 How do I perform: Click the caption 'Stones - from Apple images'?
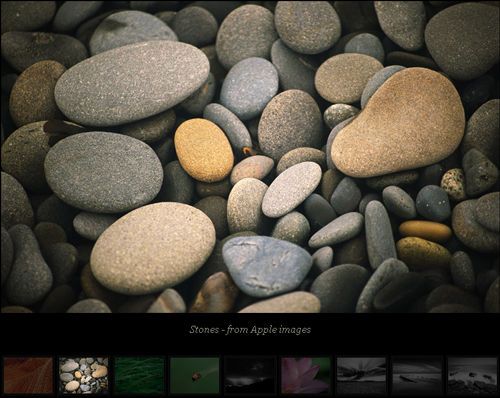tap(250, 330)
